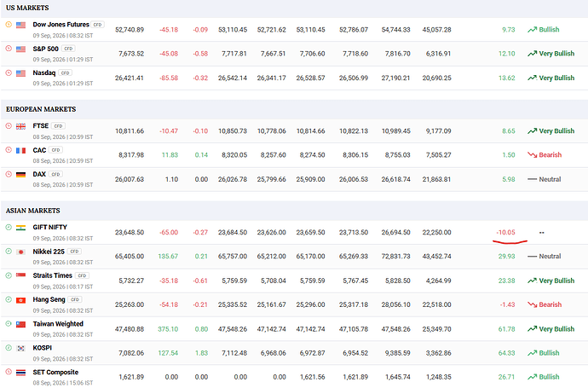Open the S&P 500 index link
The image size is (588, 388).
(x=45, y=49)
